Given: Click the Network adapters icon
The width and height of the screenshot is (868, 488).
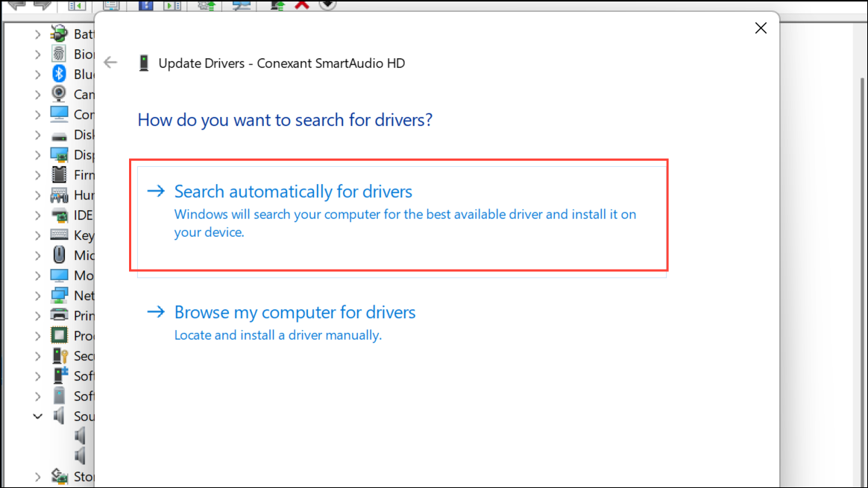Looking at the screenshot, I should [59, 295].
